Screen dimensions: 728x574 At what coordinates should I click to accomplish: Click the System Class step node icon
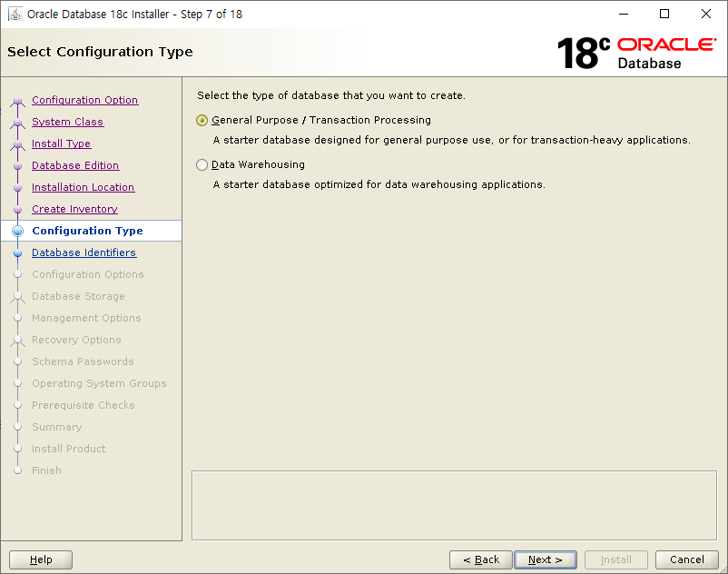17,122
